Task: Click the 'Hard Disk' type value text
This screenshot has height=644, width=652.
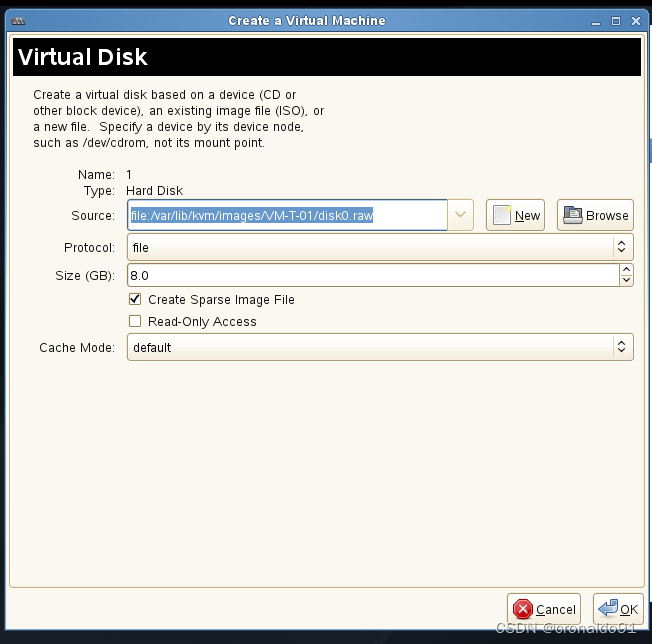Action: click(154, 190)
